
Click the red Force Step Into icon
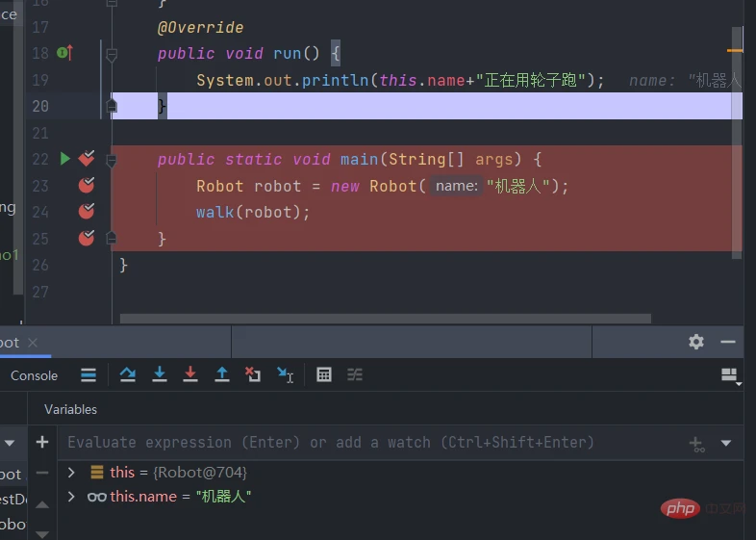[x=190, y=374]
